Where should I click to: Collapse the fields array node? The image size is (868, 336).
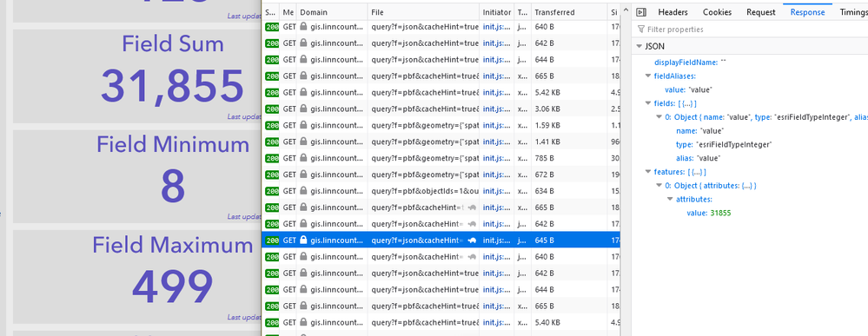click(648, 103)
